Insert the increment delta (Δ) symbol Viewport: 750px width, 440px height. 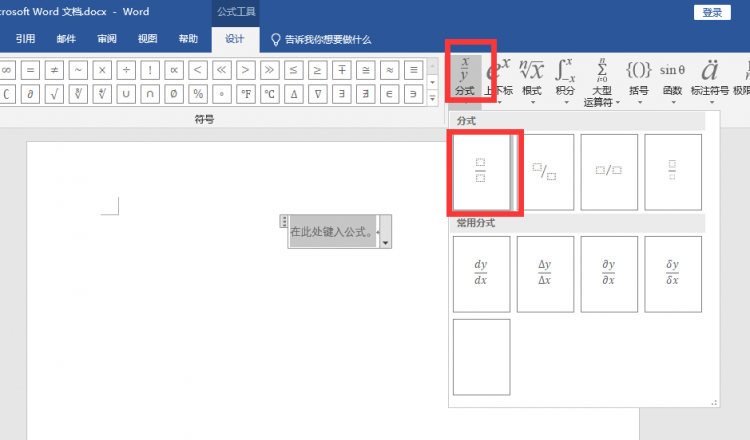[293, 94]
